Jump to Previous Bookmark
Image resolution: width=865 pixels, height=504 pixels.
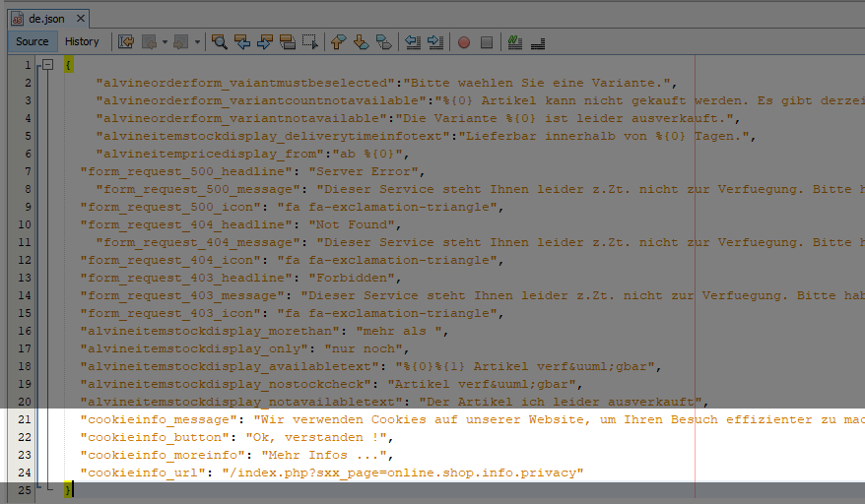(x=338, y=42)
